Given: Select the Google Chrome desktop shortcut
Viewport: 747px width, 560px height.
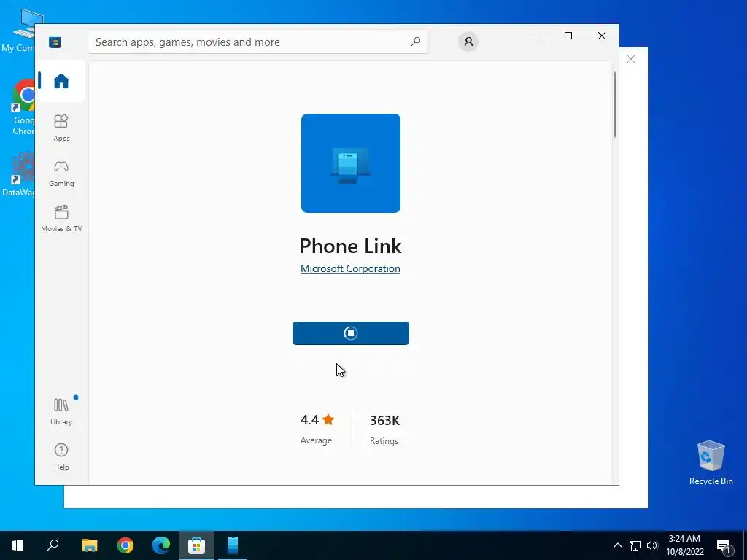Looking at the screenshot, I should (23, 108).
